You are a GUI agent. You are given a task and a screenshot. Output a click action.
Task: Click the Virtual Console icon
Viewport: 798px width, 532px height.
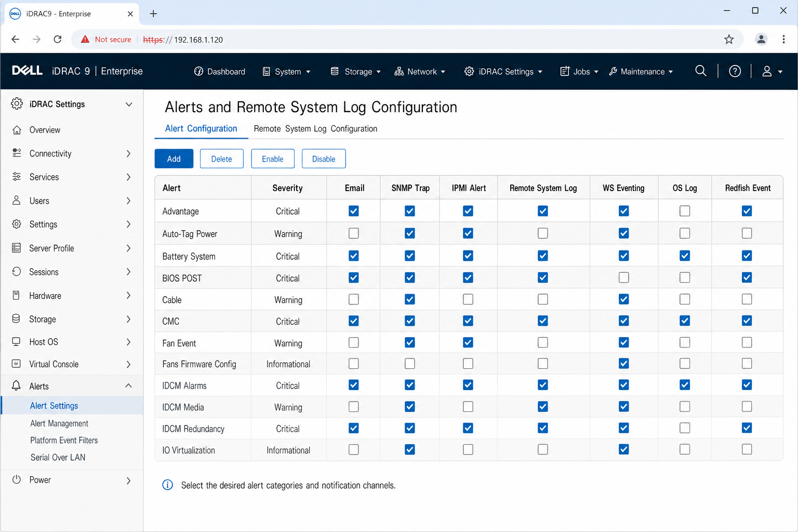(17, 364)
